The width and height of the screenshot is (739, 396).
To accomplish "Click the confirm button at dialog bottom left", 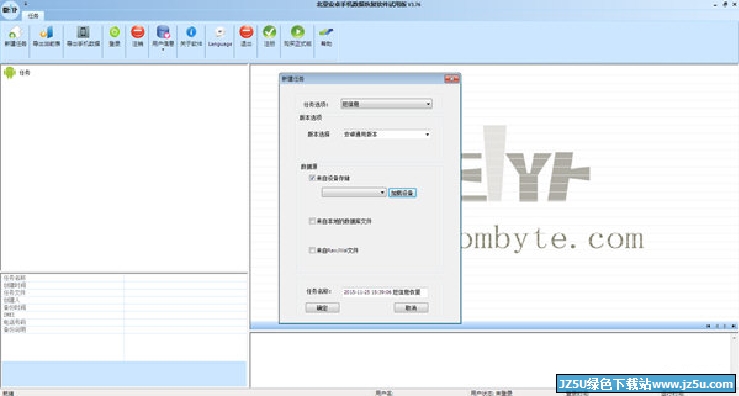I will 322,308.
